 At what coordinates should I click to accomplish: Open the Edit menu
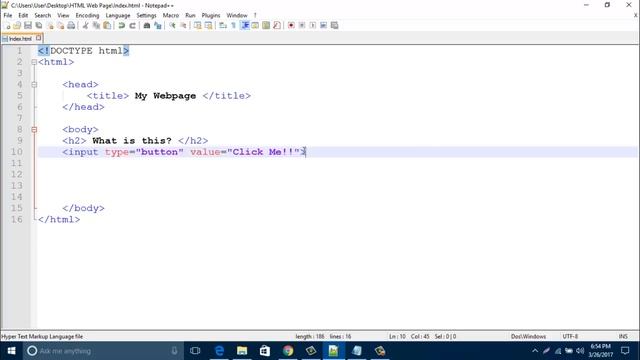tap(23, 15)
